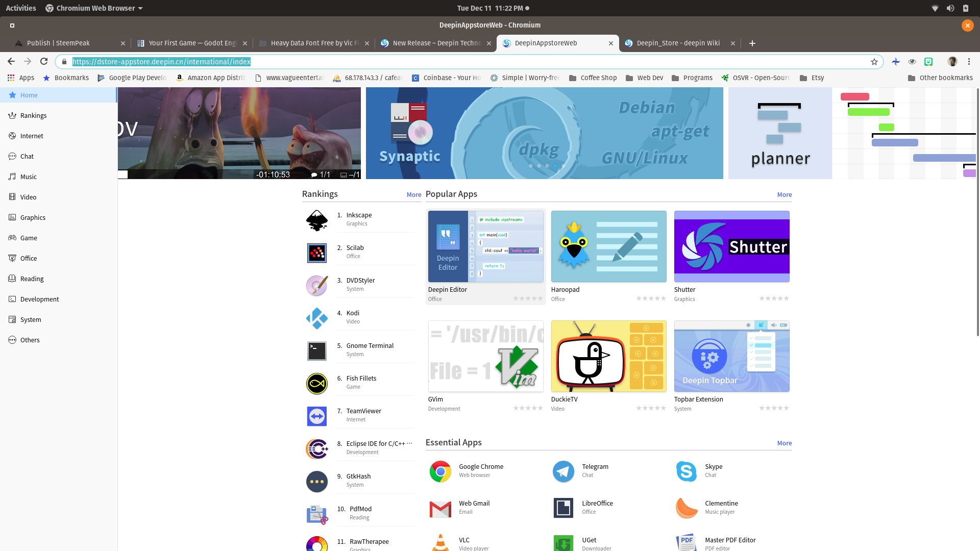Image resolution: width=980 pixels, height=551 pixels.
Task: Click More link for Essential Apps
Action: click(x=784, y=443)
